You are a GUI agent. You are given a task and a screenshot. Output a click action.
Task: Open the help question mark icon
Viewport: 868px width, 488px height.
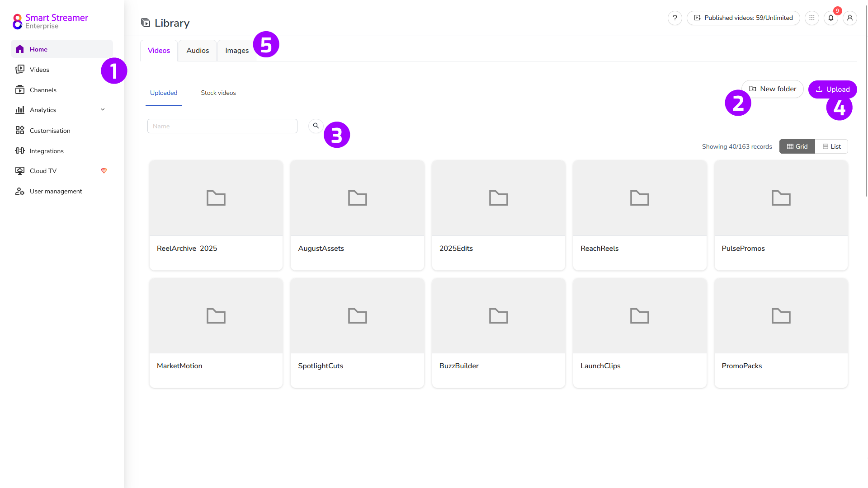pos(675,18)
